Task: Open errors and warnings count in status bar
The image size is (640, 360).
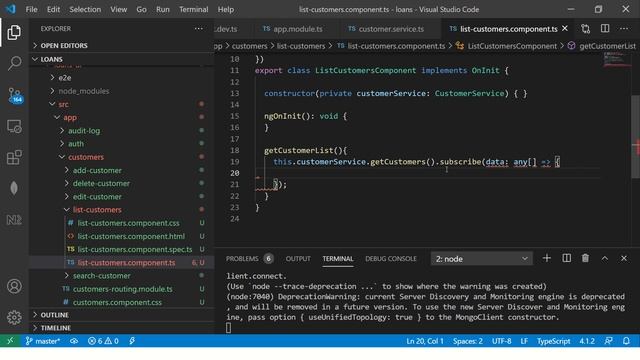Action: [103, 341]
